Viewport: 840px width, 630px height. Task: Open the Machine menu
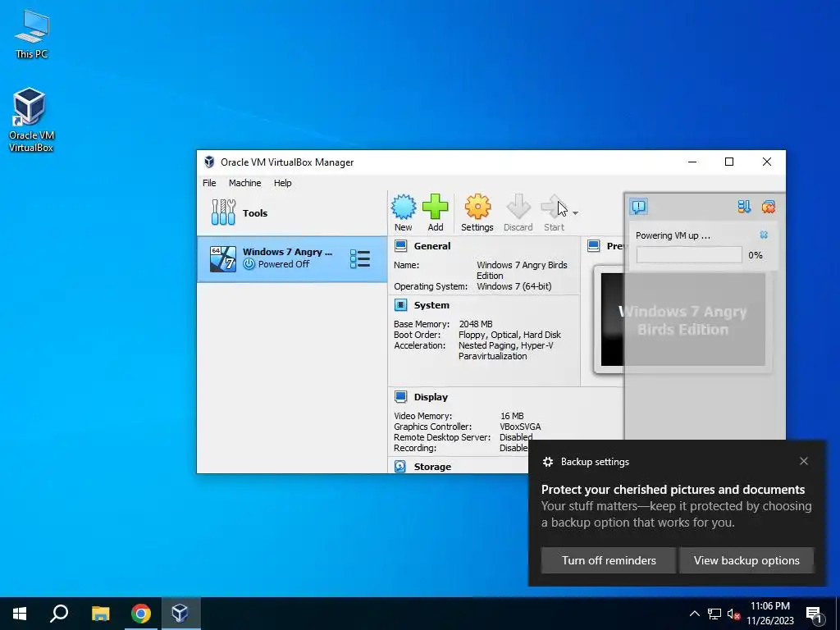click(244, 183)
